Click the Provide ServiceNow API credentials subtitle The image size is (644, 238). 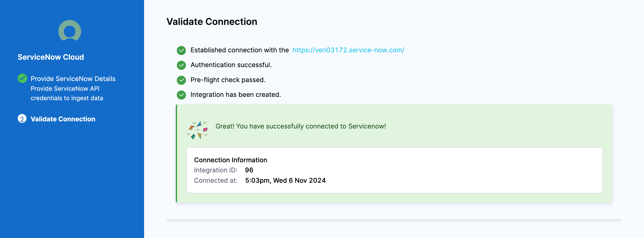[x=67, y=93]
